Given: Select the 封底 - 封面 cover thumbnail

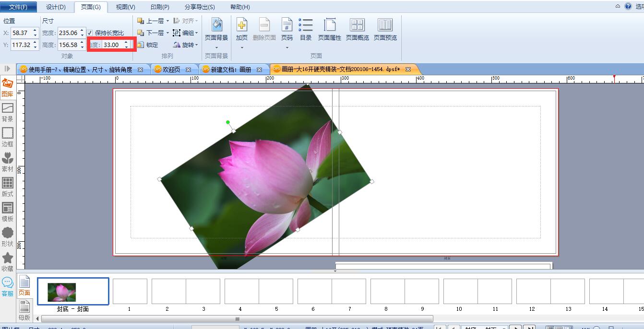Looking at the screenshot, I should 73,292.
